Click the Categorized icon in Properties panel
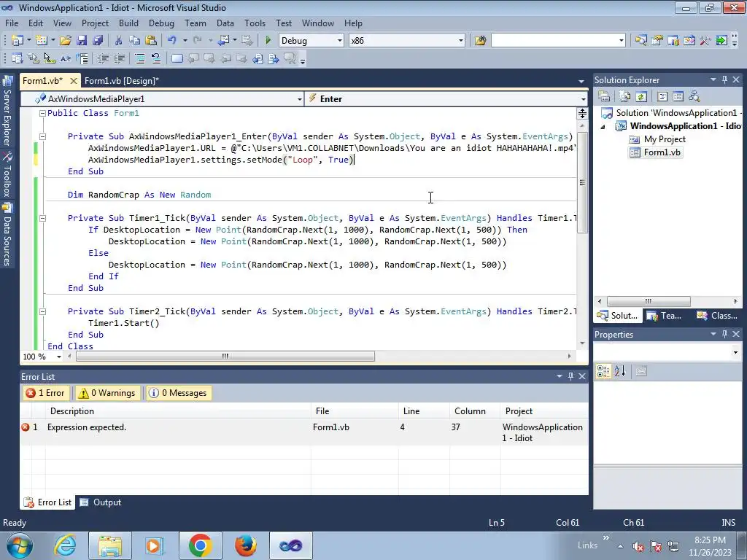The image size is (747, 560). pyautogui.click(x=603, y=371)
